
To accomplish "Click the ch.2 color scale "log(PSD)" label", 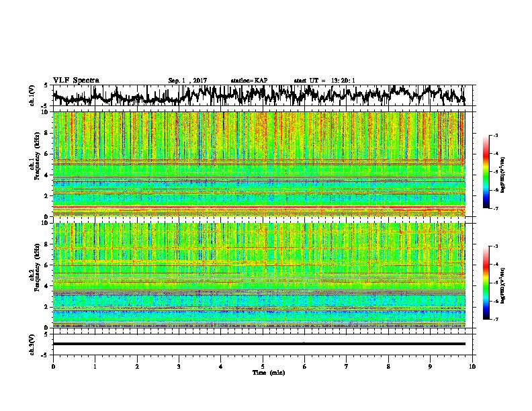I will (502, 285).
